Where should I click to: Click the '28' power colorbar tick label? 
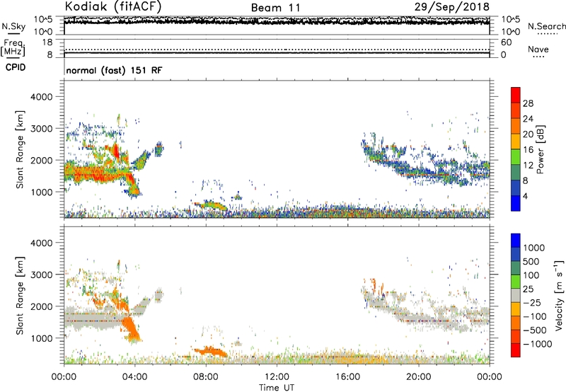pos(528,103)
